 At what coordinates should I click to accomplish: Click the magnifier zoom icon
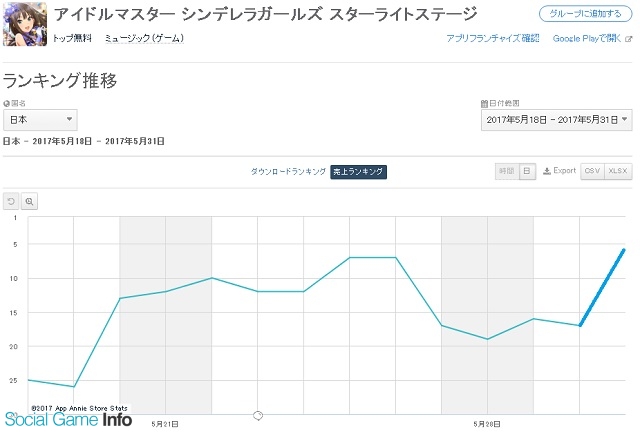(29, 201)
